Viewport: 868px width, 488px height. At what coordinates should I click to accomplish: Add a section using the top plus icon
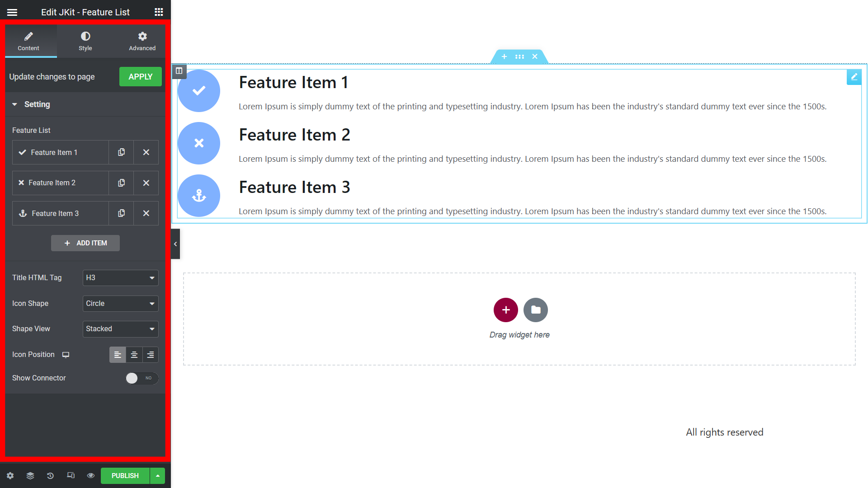[x=505, y=56]
